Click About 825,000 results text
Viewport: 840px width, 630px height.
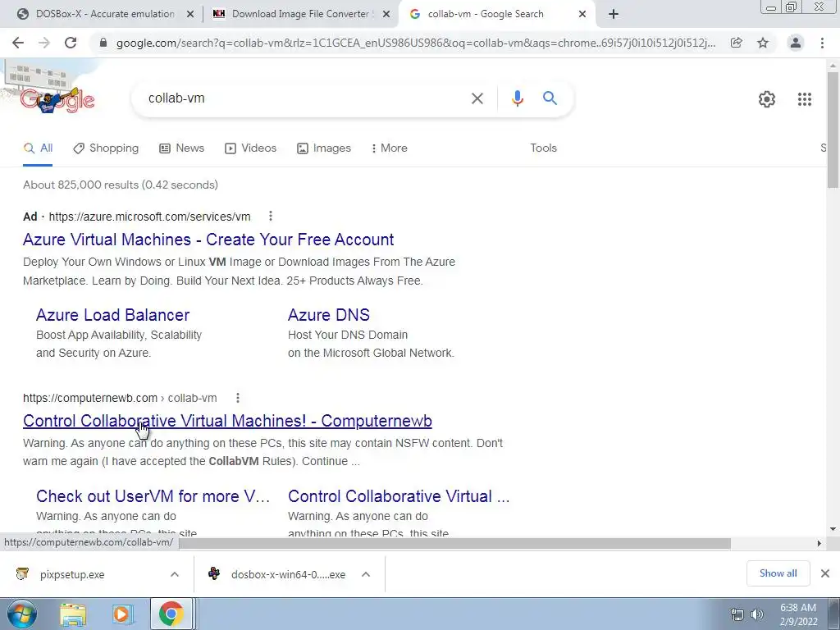coord(121,185)
